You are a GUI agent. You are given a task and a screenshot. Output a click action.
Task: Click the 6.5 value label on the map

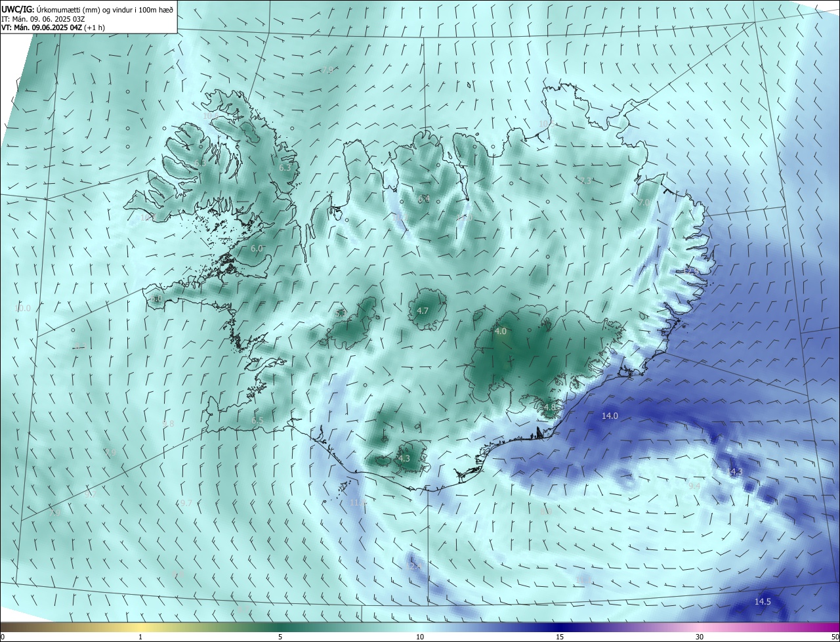(x=257, y=420)
